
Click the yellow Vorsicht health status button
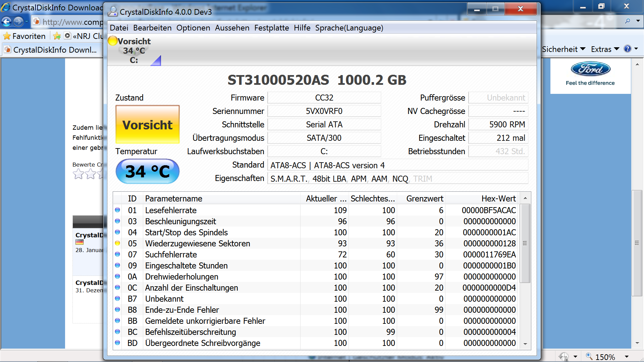pyautogui.click(x=148, y=124)
